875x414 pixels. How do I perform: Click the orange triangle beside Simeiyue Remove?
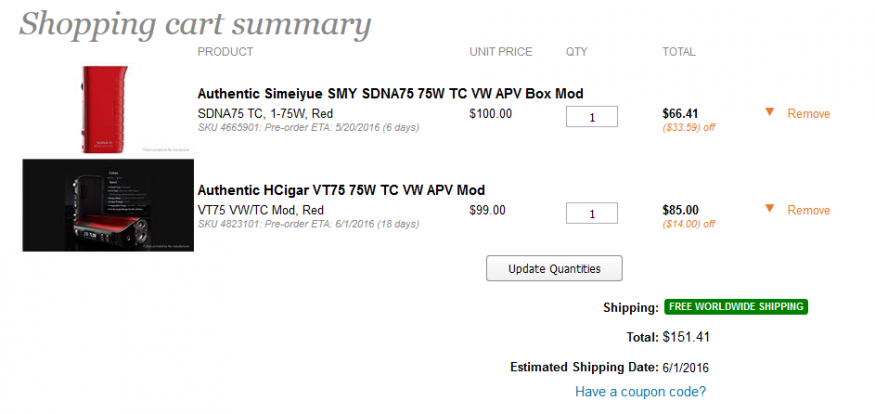pos(770,112)
